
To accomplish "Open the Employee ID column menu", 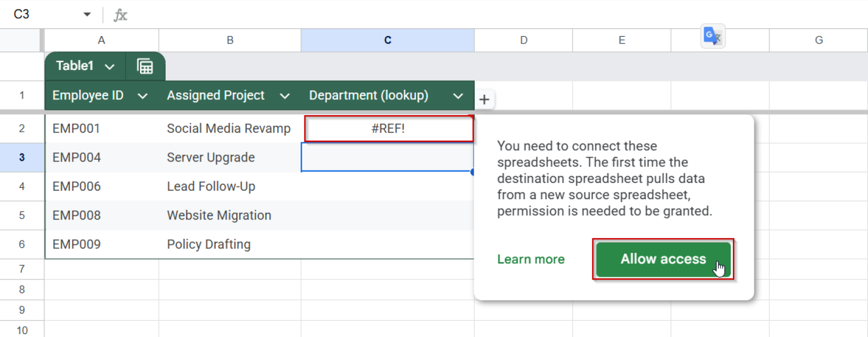I will tap(143, 95).
